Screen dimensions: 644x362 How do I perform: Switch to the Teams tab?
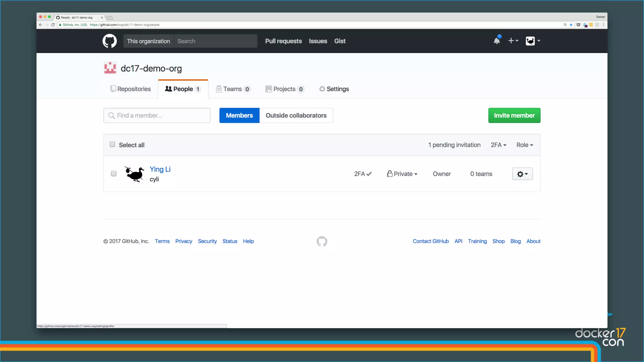[233, 89]
